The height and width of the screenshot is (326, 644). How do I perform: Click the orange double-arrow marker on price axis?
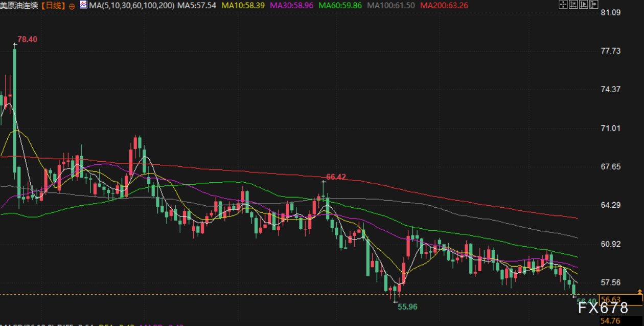coord(639,291)
